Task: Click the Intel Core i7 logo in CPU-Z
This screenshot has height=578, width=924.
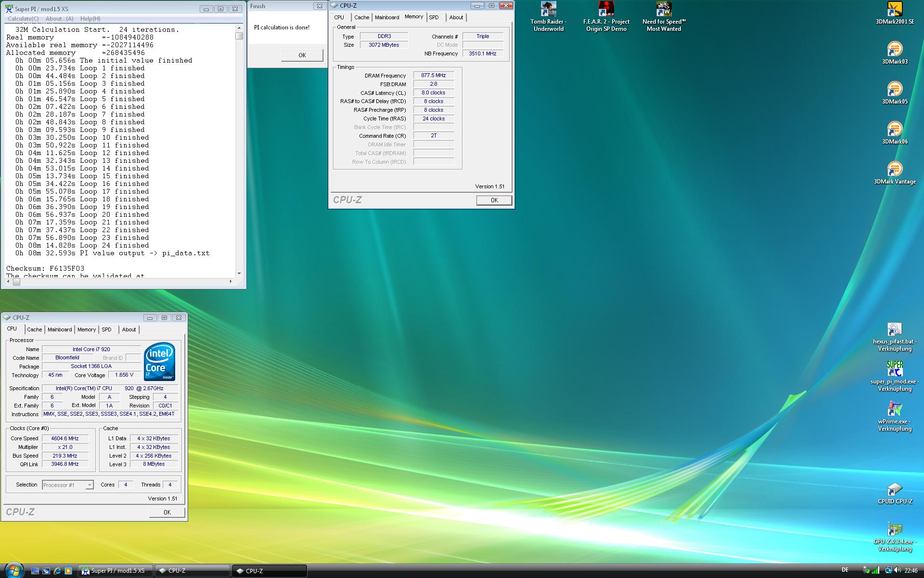Action: coord(159,362)
